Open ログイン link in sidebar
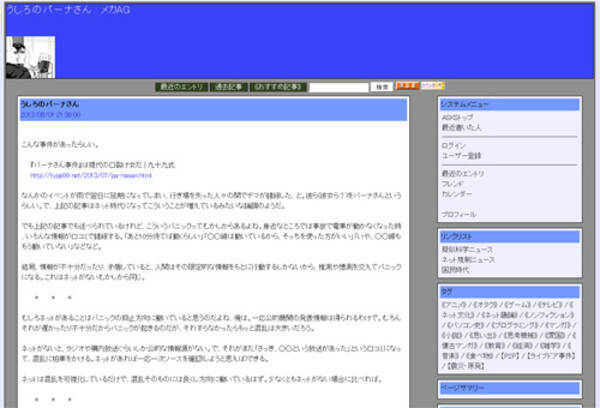This screenshot has width=600, height=408. (453, 145)
